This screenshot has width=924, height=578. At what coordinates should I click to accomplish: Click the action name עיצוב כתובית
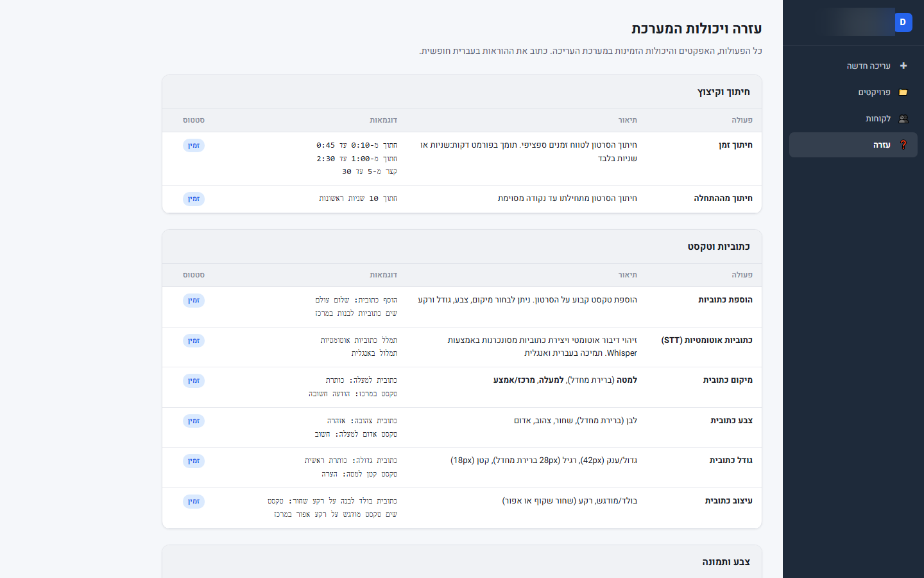[x=729, y=501]
